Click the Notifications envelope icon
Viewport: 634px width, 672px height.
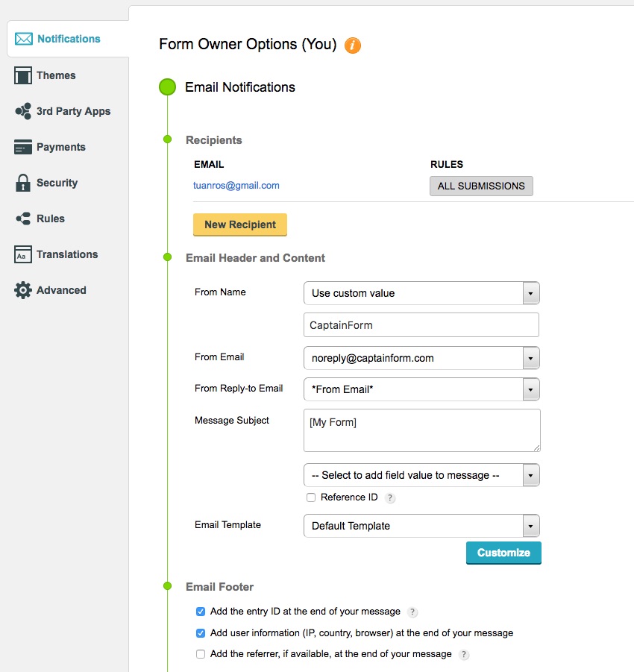(24, 39)
